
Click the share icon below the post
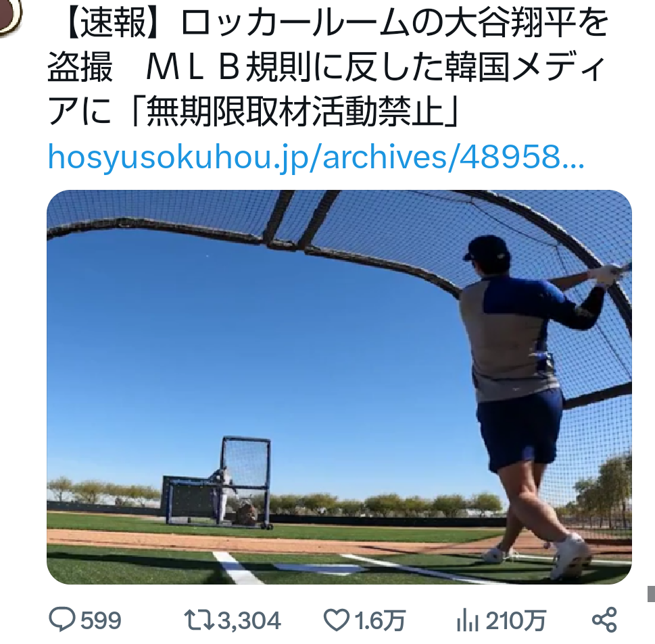[x=604, y=620]
